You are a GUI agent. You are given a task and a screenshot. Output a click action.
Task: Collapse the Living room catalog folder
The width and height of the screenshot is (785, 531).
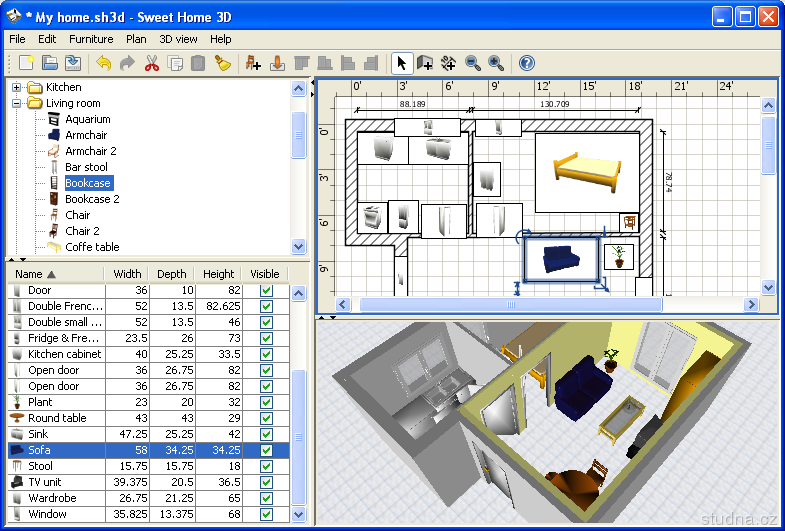17,103
